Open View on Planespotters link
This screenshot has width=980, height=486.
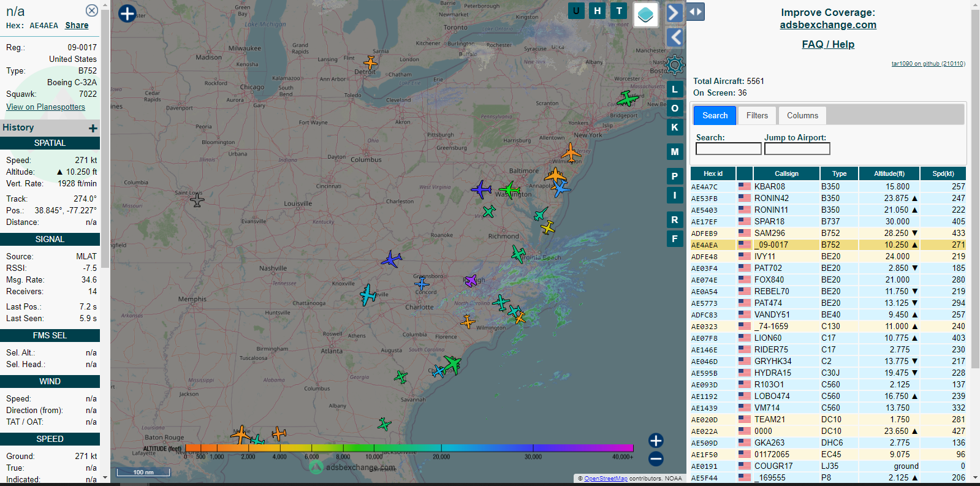[46, 107]
